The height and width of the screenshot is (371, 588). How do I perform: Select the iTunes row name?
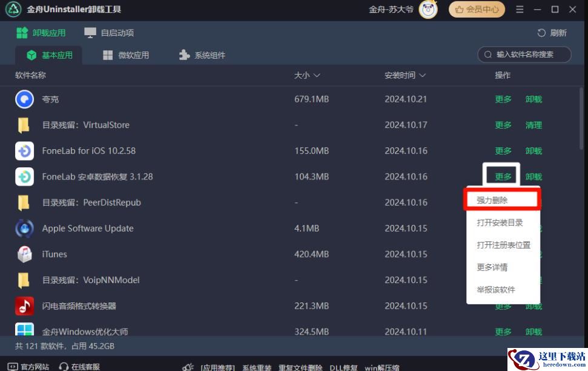(55, 254)
